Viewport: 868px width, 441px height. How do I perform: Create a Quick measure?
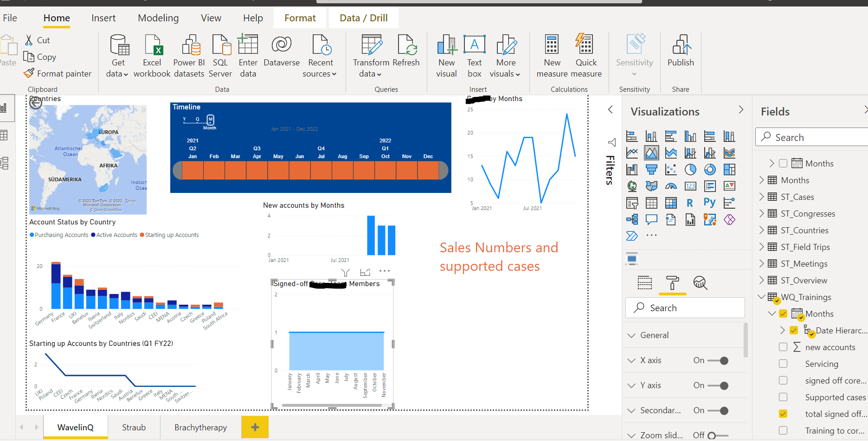click(x=586, y=56)
